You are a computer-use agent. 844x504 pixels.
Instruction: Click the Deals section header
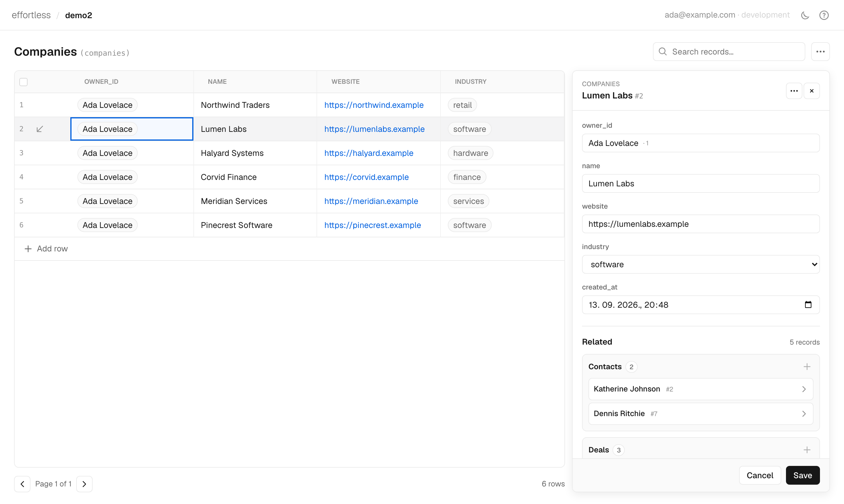click(x=598, y=450)
